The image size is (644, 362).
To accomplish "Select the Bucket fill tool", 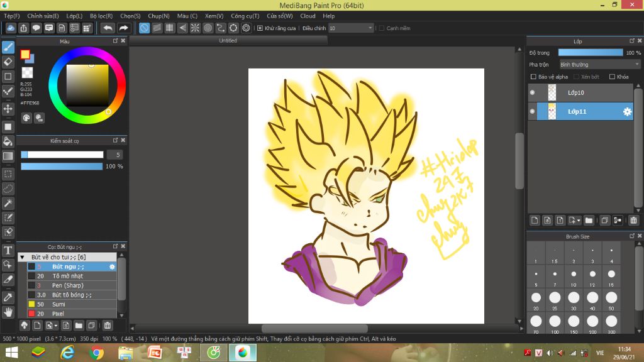I will click(8, 141).
